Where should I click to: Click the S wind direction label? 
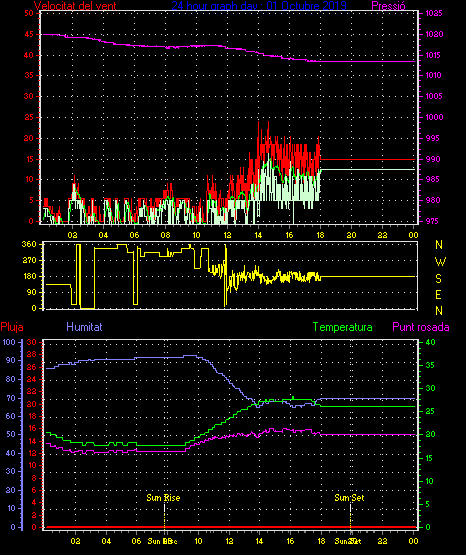point(438,279)
